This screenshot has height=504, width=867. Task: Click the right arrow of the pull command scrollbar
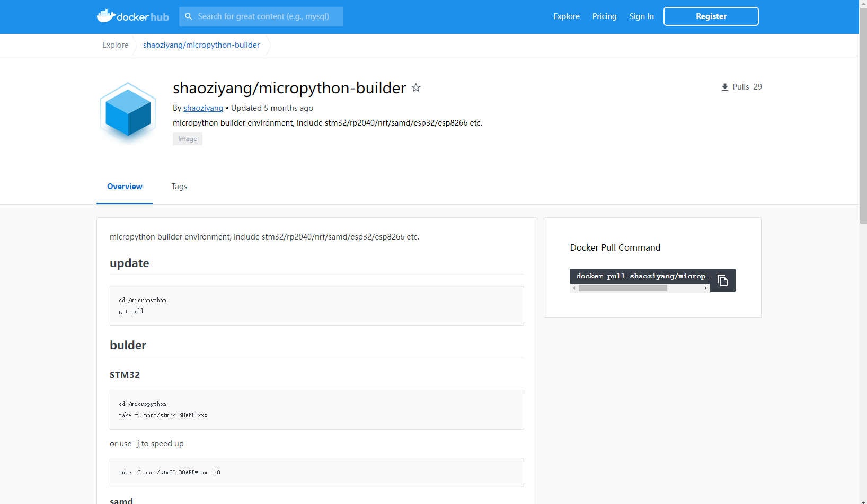(x=706, y=288)
